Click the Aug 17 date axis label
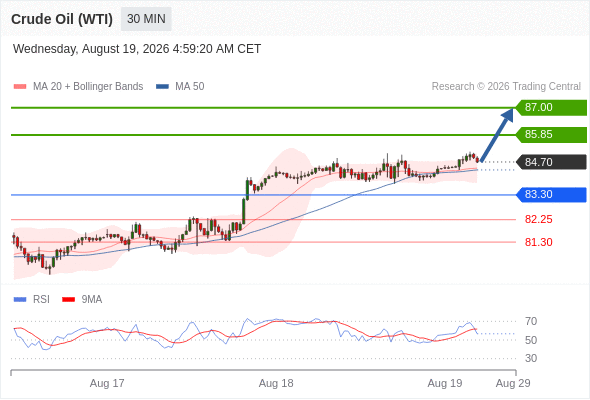Image resolution: width=590 pixels, height=400 pixels. 107,383
